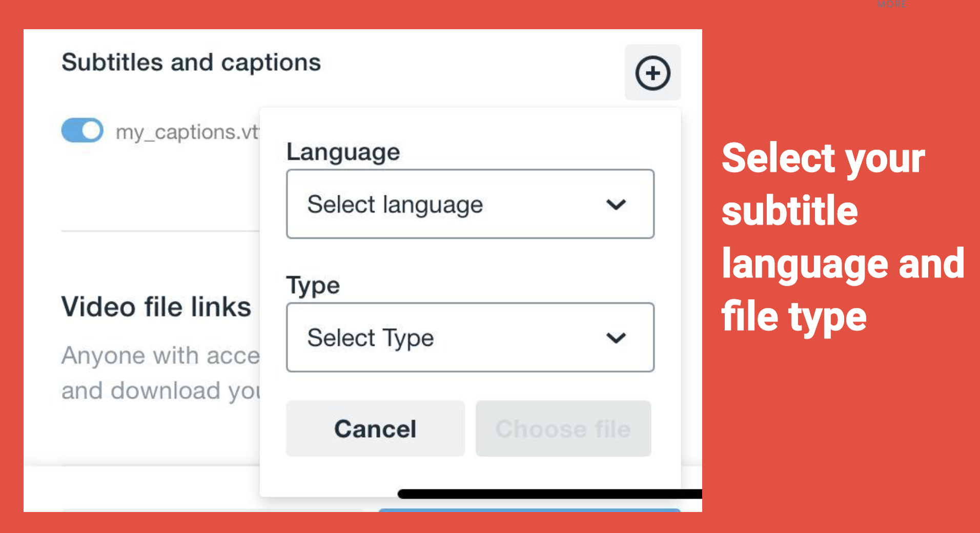
Task: Expand the Select Type dropdown
Action: click(470, 337)
